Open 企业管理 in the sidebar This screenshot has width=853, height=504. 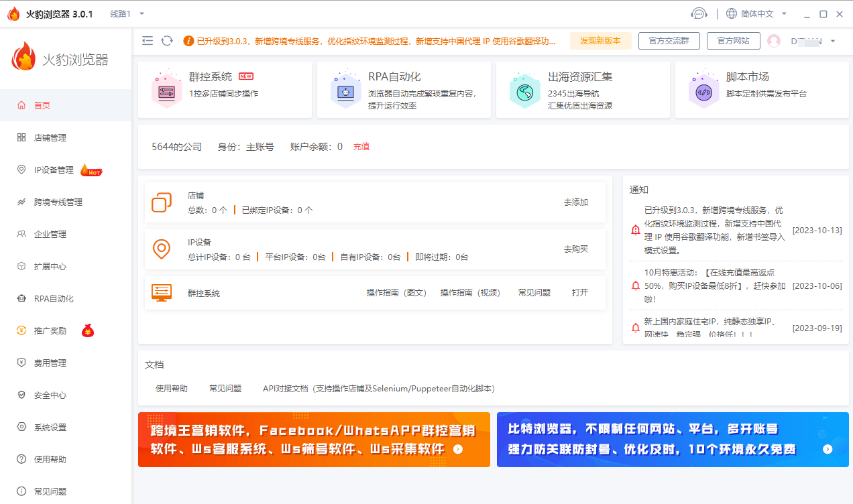click(x=66, y=234)
